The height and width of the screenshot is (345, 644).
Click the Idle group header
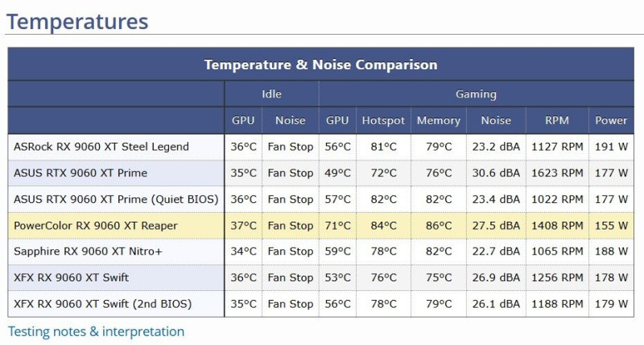pos(271,94)
